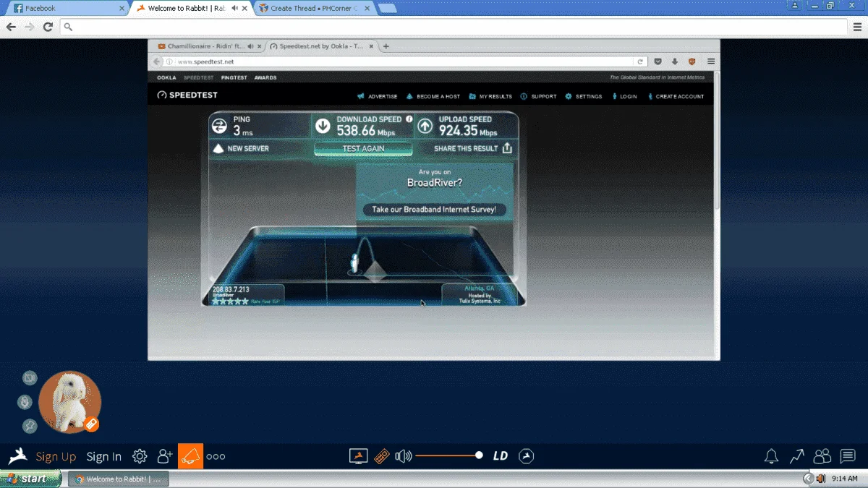
Task: Click the orange badge on avatar
Action: point(91,424)
